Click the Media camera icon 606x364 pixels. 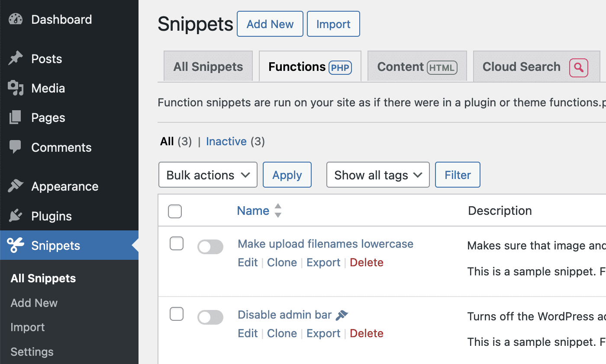click(16, 88)
